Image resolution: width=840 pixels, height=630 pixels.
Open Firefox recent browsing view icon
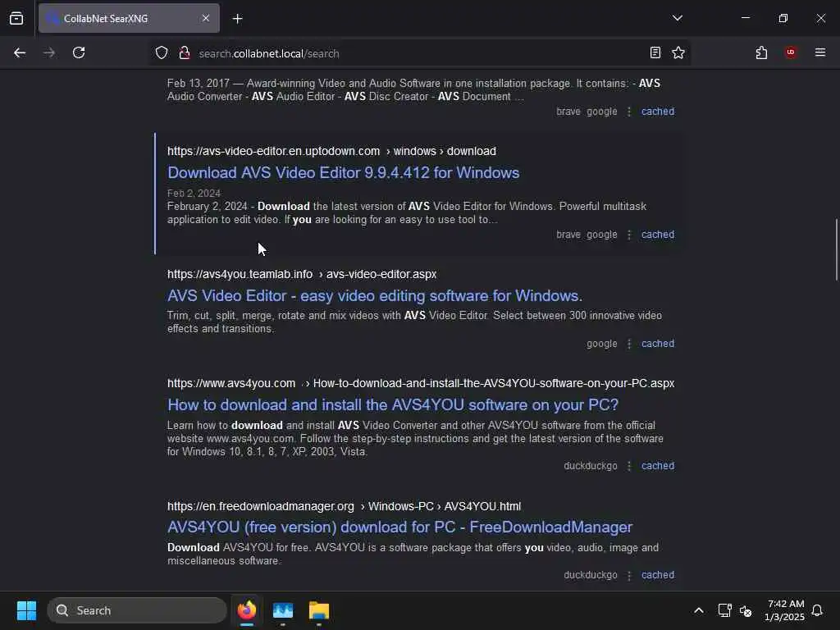pyautogui.click(x=16, y=18)
